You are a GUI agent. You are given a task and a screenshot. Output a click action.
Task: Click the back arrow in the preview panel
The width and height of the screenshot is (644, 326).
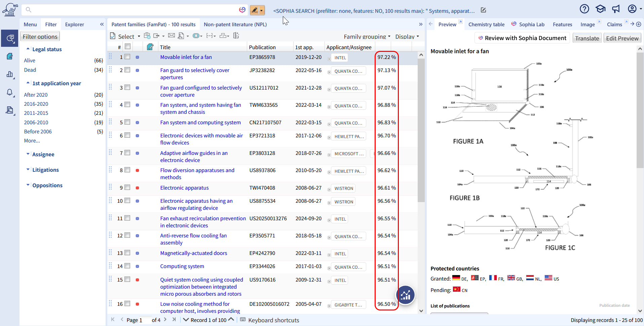[x=431, y=24]
